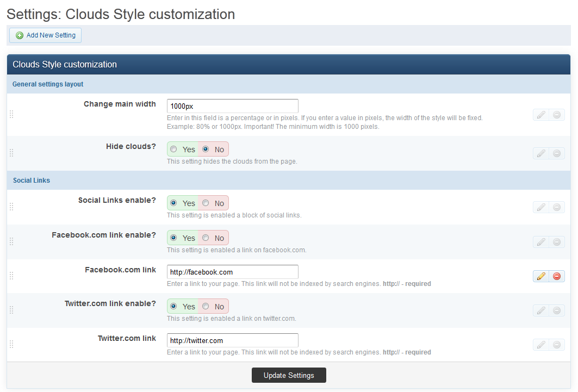
Task: Click the edit pencil icon for Change main width
Action: tap(540, 115)
